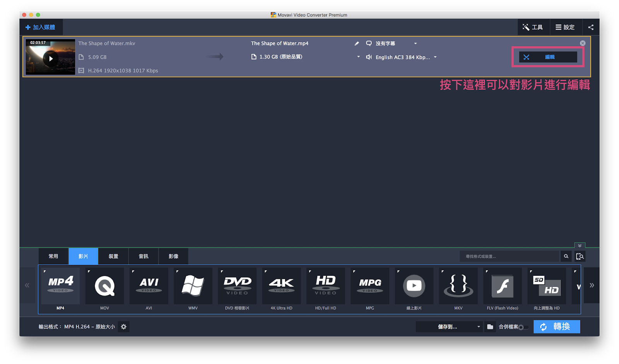Click the source filename The Shape of Water.mkv
Image resolution: width=619 pixels, height=364 pixels.
[x=107, y=43]
